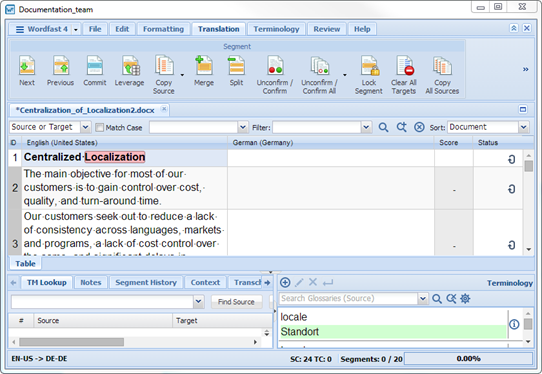Open the Source or Target dropdown
Image resolution: width=542 pixels, height=374 pixels.
[x=85, y=127]
